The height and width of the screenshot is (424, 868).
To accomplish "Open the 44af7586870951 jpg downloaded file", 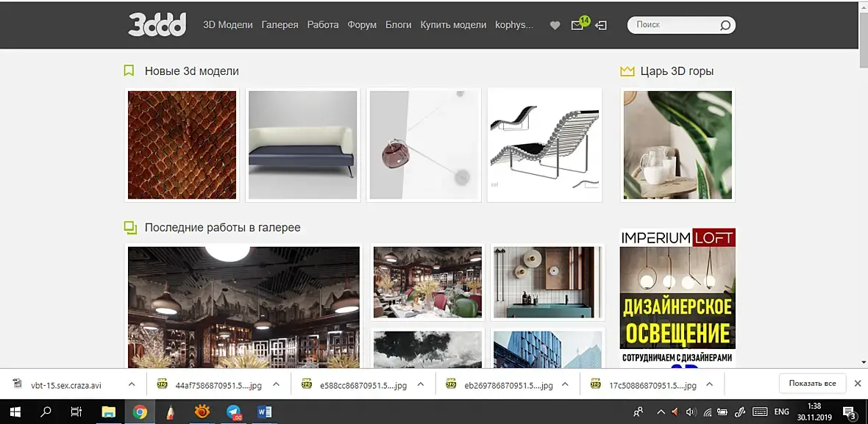I will tap(218, 385).
